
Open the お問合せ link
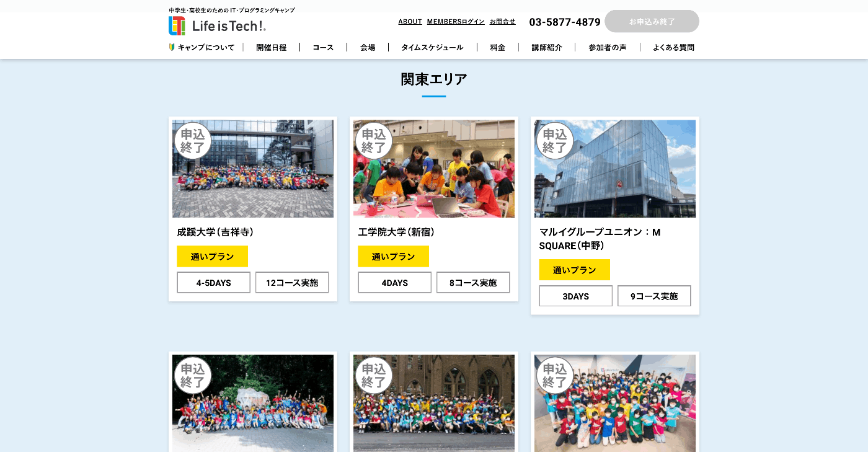click(502, 22)
